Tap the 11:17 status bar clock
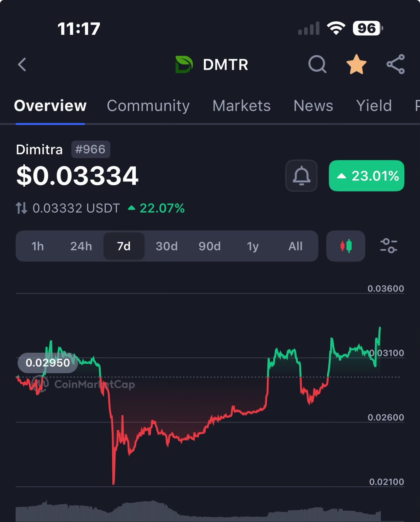The image size is (420, 522). tap(79, 29)
